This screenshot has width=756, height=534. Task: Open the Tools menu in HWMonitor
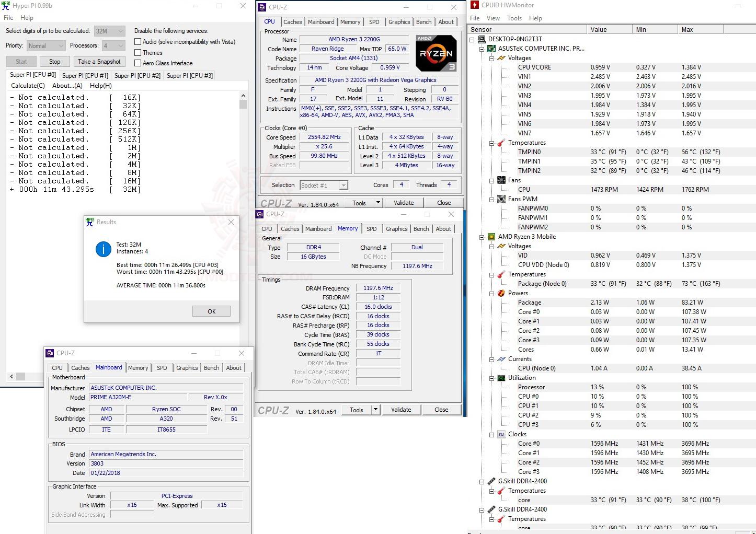click(514, 17)
